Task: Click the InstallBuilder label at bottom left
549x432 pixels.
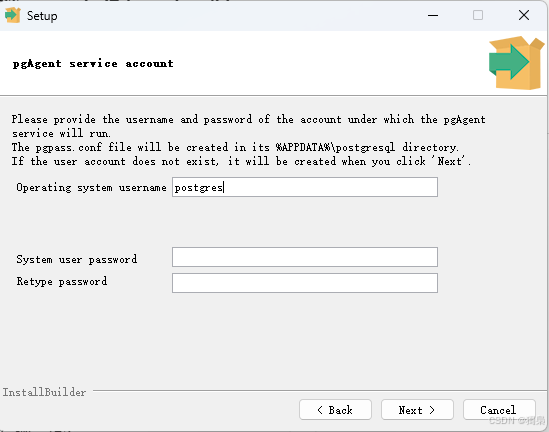Action: [44, 392]
